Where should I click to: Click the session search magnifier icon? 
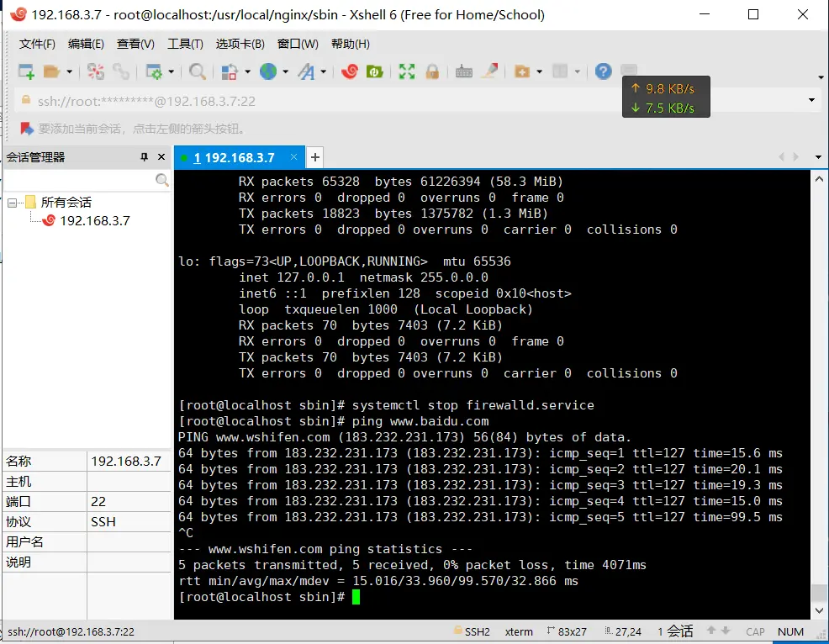click(x=162, y=180)
